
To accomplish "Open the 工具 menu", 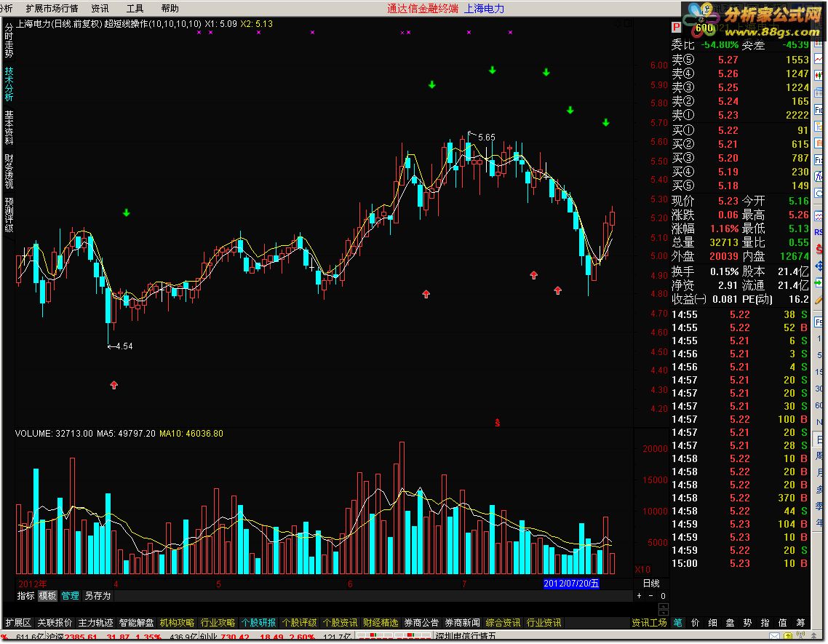I will (135, 9).
